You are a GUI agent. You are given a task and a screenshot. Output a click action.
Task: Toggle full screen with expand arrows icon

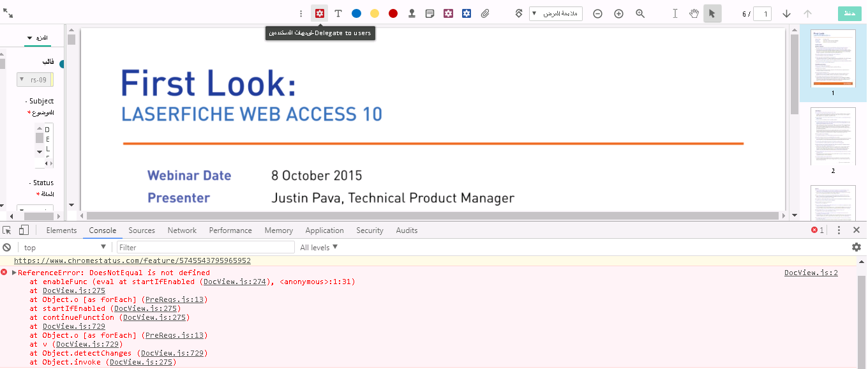coord(8,13)
